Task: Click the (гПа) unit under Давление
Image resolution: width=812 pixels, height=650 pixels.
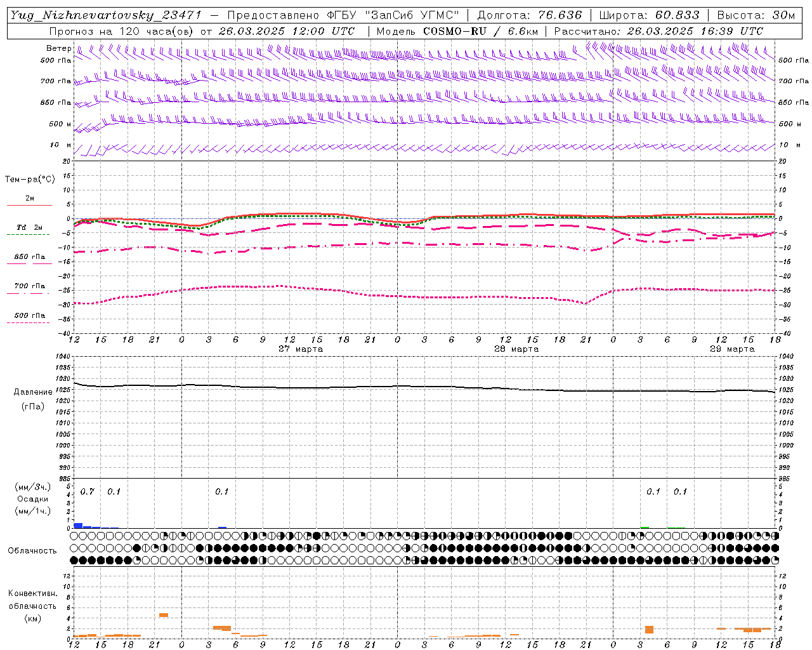Action: (33, 407)
